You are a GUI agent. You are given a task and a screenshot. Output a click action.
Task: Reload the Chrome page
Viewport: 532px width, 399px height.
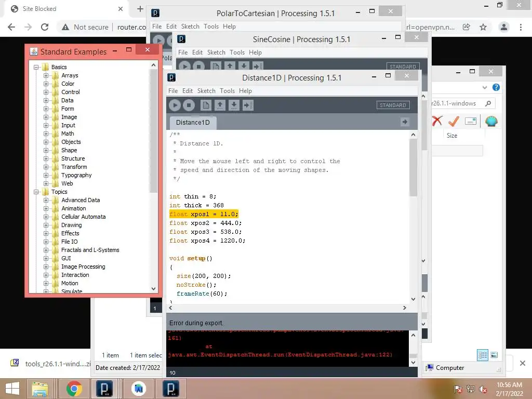(x=45, y=27)
